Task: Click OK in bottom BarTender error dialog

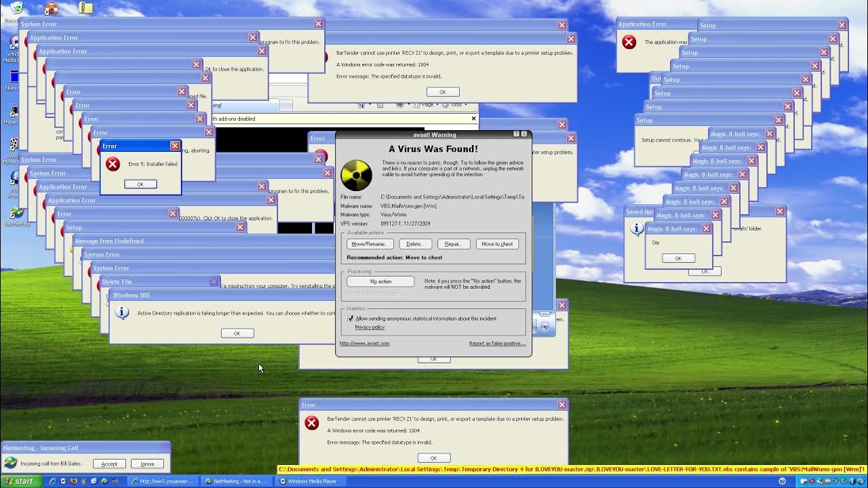Action: [x=433, y=458]
